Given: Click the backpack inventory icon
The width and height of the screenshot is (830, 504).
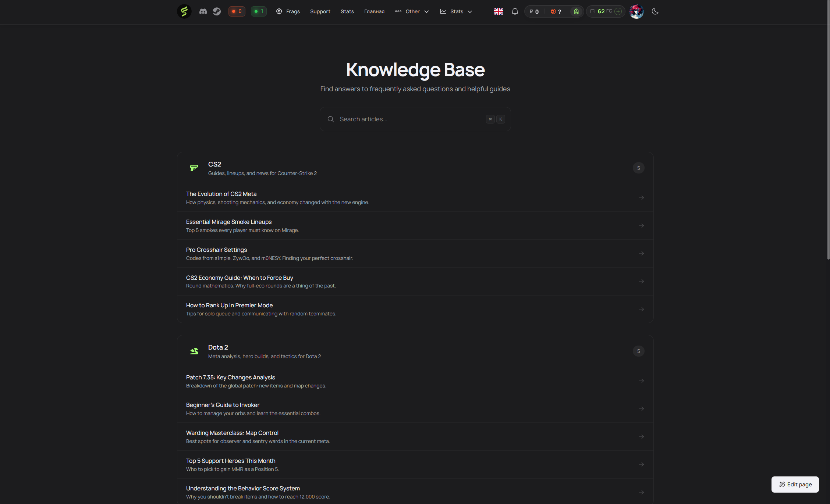Looking at the screenshot, I should pos(576,11).
